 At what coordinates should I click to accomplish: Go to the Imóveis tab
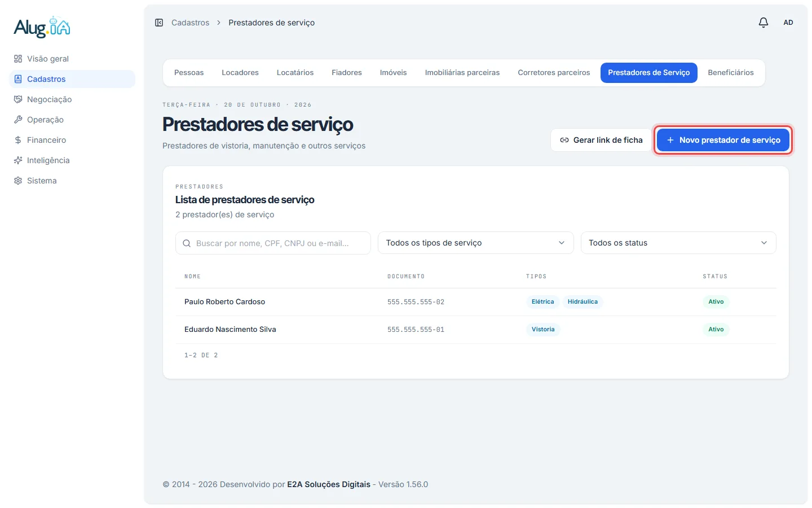click(394, 73)
